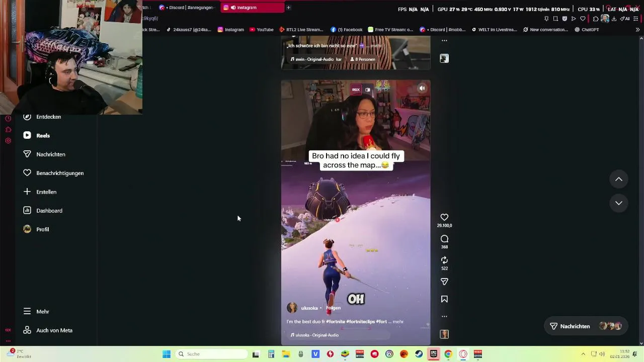Open the Windows Start menu

point(167,354)
